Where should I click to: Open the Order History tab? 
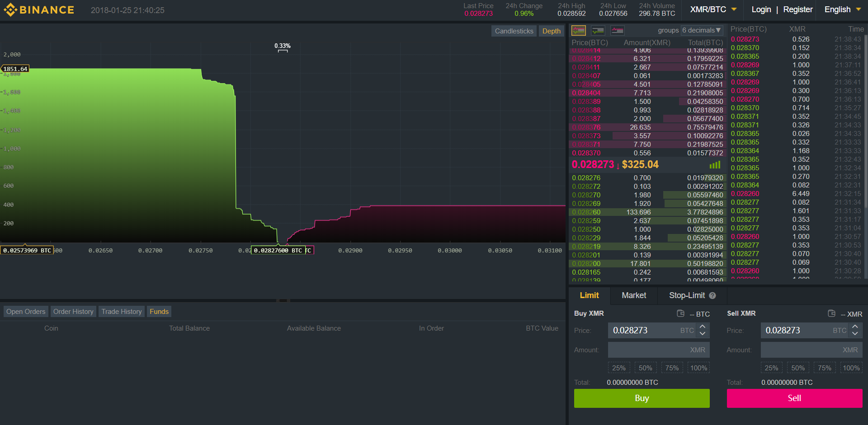click(x=73, y=312)
